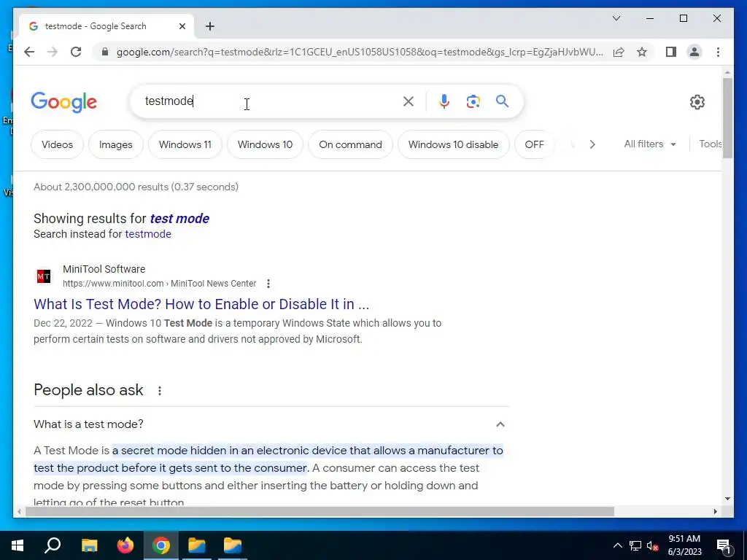Click the muted volume tray icon
The image size is (747, 560).
click(653, 545)
